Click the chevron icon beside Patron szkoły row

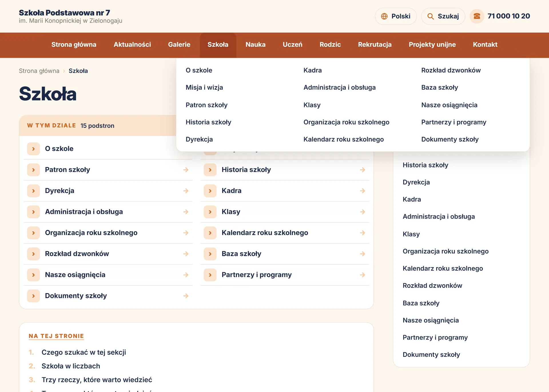click(x=33, y=170)
